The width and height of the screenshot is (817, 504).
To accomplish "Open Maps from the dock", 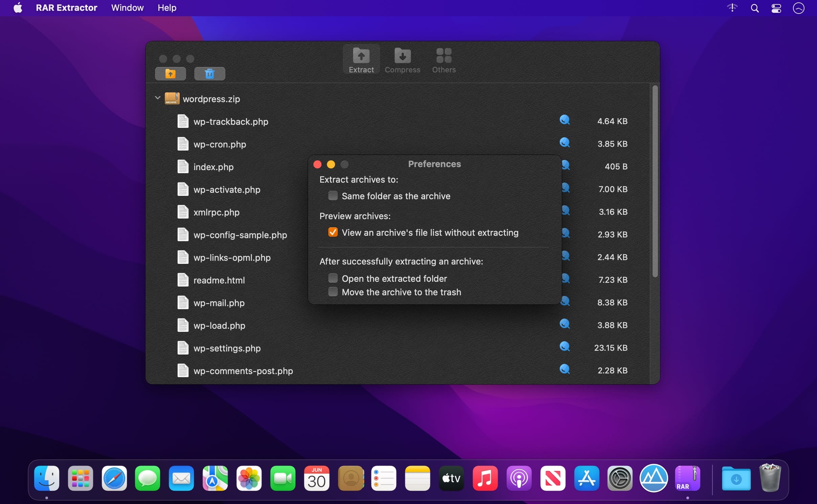I will [x=215, y=478].
